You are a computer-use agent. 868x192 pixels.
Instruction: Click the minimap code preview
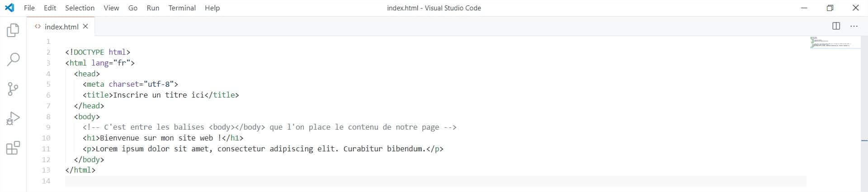pyautogui.click(x=830, y=43)
